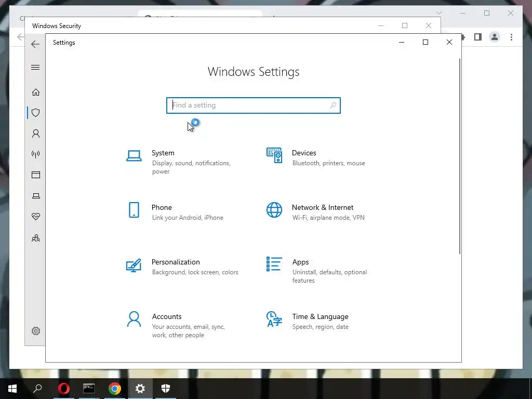Image resolution: width=532 pixels, height=399 pixels.
Task: Open the Network & Internet category label
Action: click(x=323, y=207)
